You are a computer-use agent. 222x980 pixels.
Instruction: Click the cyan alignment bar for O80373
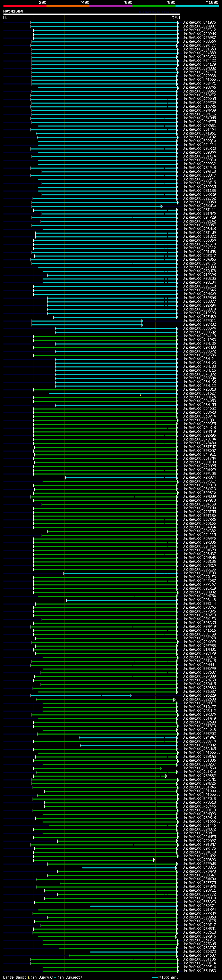(134, 951)
